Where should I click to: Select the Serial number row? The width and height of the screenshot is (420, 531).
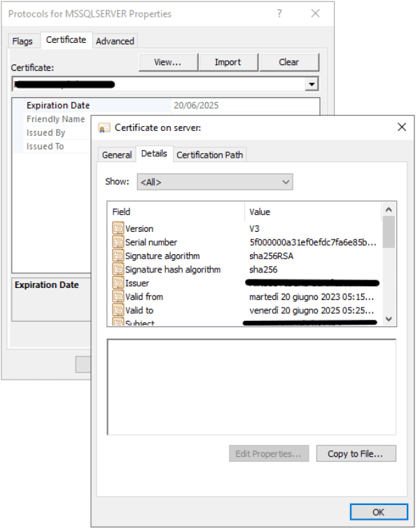(x=246, y=242)
